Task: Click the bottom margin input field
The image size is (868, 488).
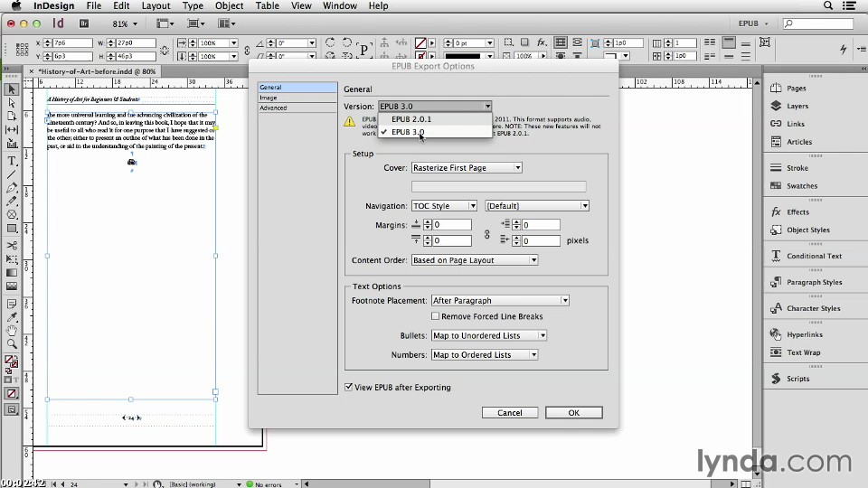Action: click(452, 240)
